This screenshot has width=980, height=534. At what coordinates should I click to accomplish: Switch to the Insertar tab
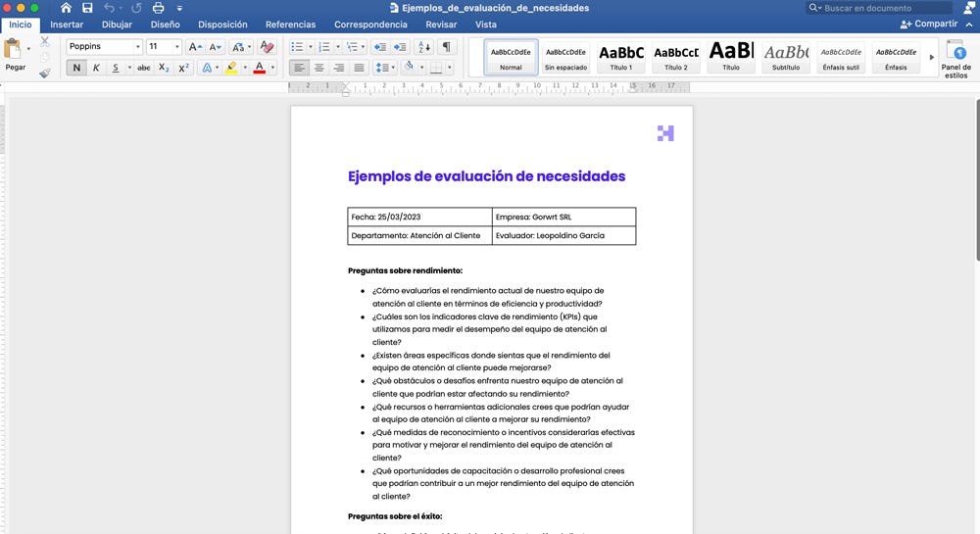tap(67, 24)
